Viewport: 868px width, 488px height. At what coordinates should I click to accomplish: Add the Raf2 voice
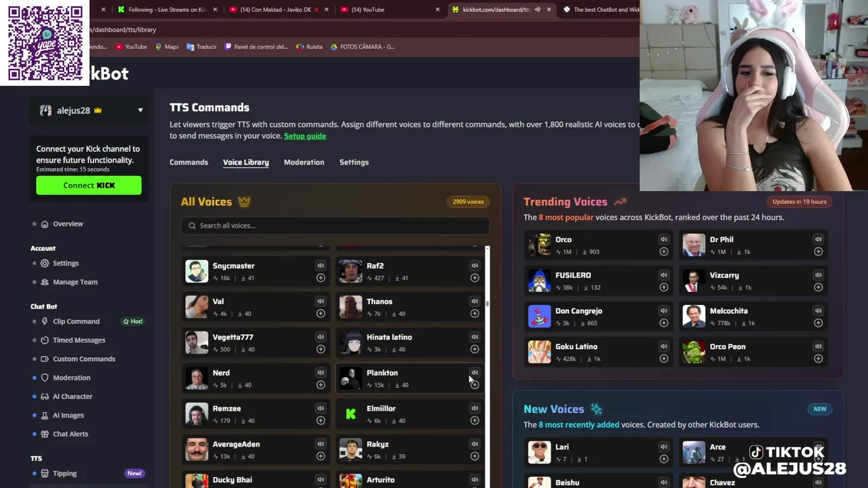475,278
